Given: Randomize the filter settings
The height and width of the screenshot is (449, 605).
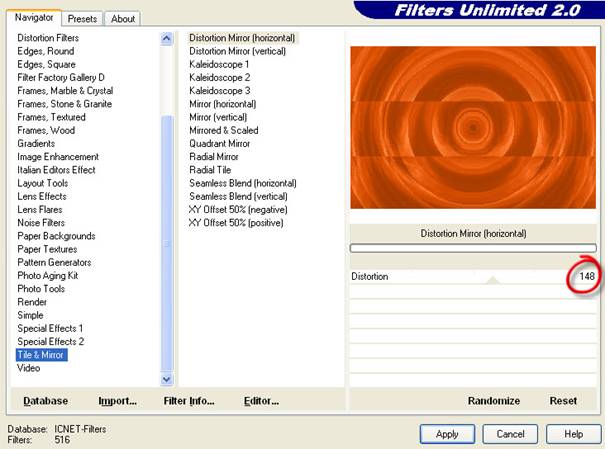Looking at the screenshot, I should tap(493, 401).
